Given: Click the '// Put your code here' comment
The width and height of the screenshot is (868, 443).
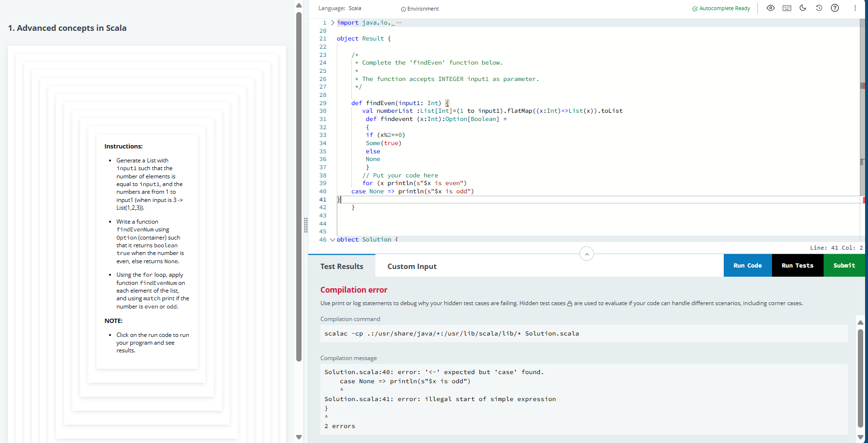Looking at the screenshot, I should 400,175.
